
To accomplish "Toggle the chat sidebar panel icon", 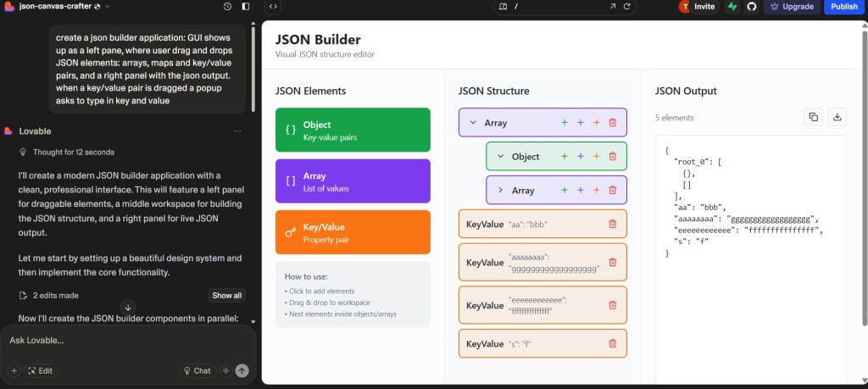I will point(246,7).
